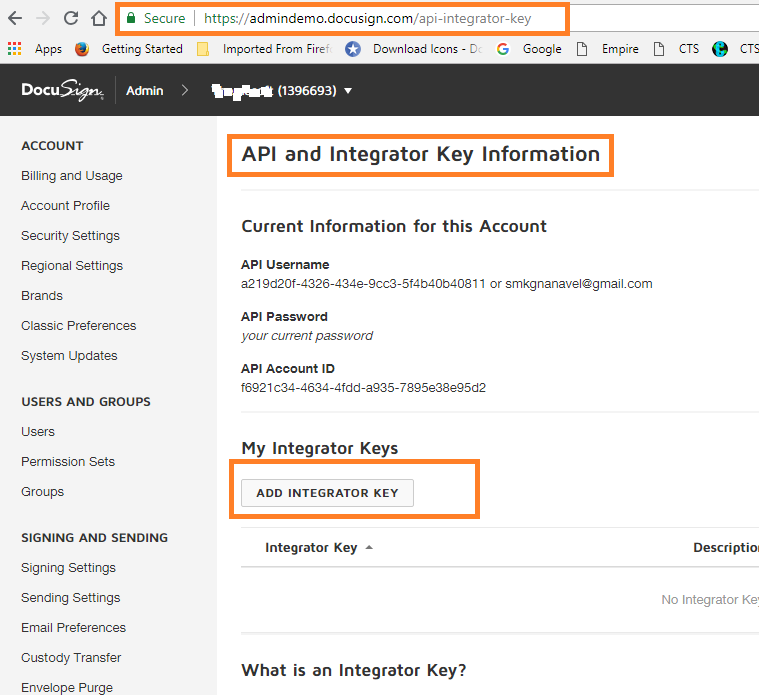Open Custody Transfer
The image size is (759, 695).
pos(71,658)
